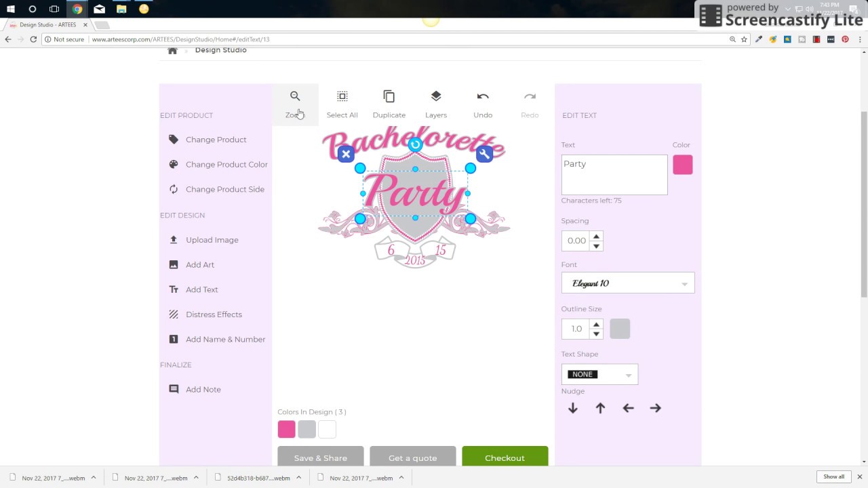Decrease Spacing with down stepper
This screenshot has height=488, width=868.
(596, 245)
